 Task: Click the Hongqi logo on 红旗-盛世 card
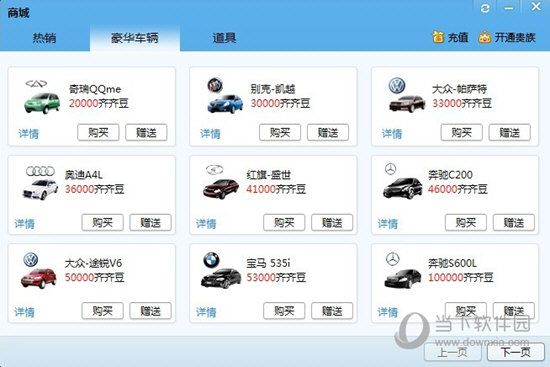(214, 169)
